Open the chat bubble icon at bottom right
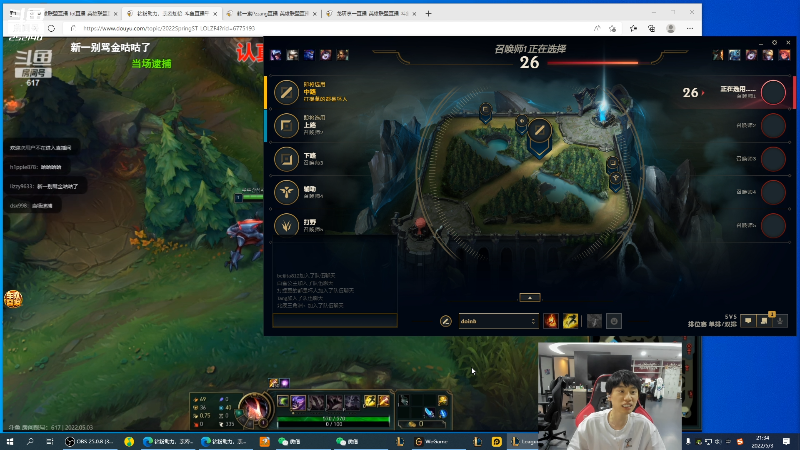The height and width of the screenshot is (450, 800). [748, 321]
